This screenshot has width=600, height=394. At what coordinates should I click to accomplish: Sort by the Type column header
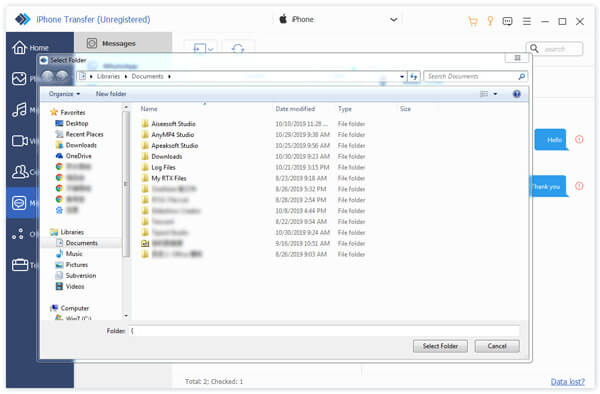pyautogui.click(x=344, y=109)
